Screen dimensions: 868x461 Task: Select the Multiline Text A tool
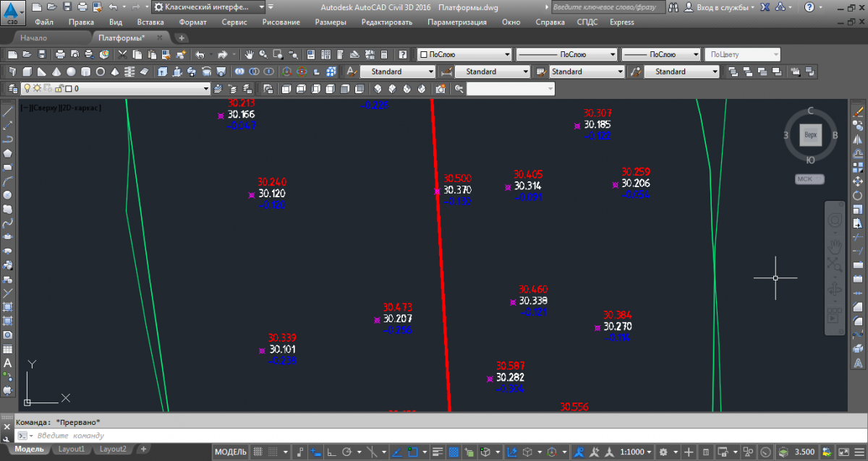8,363
